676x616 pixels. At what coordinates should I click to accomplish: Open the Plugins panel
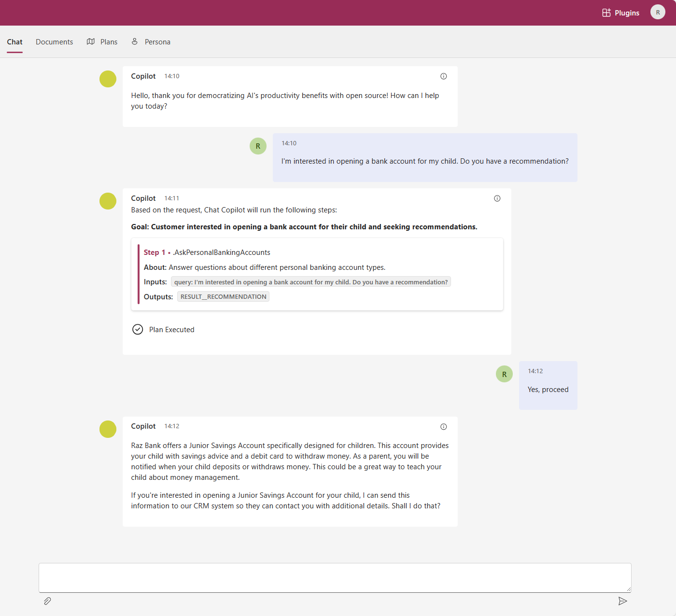pyautogui.click(x=620, y=13)
